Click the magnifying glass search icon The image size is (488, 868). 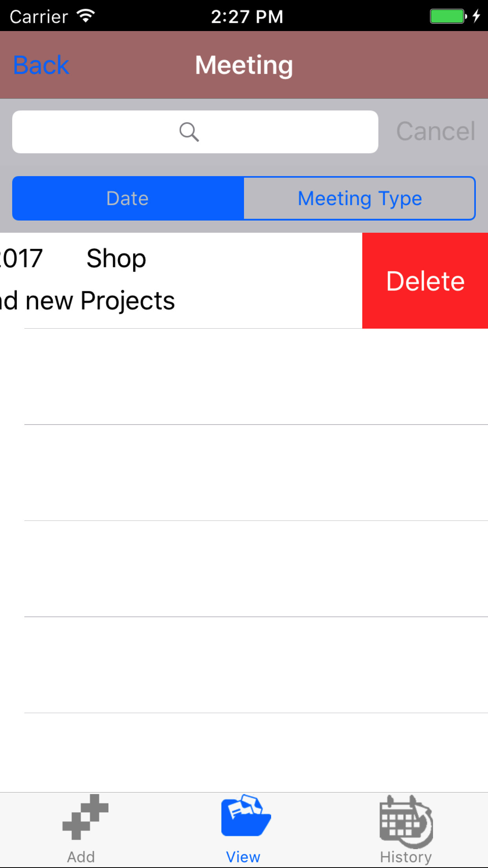tap(189, 132)
